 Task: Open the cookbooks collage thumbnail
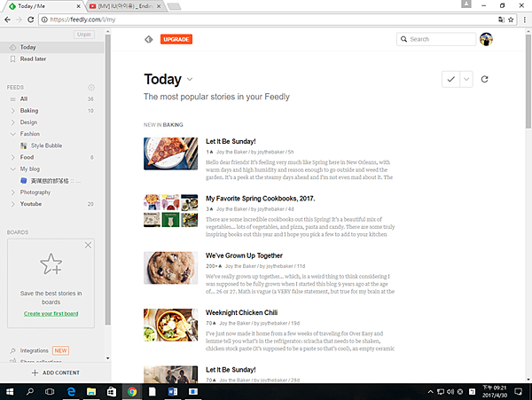tap(170, 211)
